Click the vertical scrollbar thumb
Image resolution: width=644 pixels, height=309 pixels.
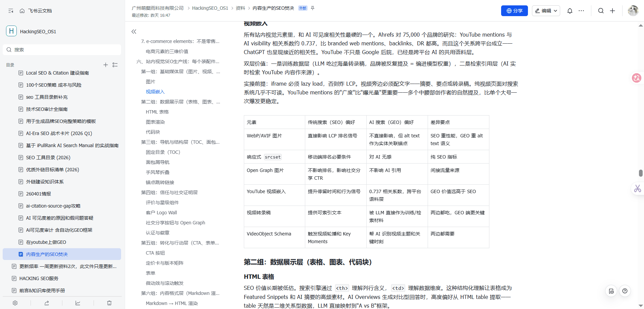[641, 173]
